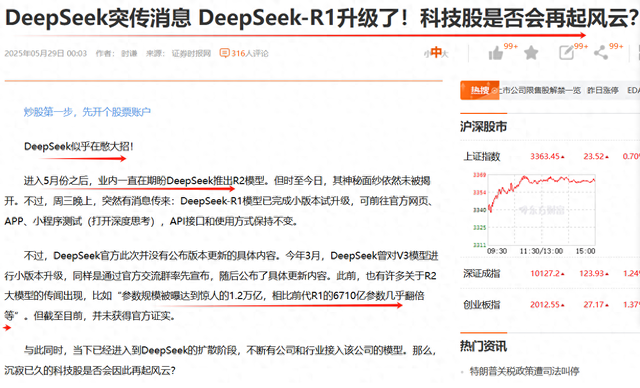Viewport: 640px width, 388px height.
Task: Open 特朗普关税政策遭司法叫停 news link
Action: (x=524, y=371)
